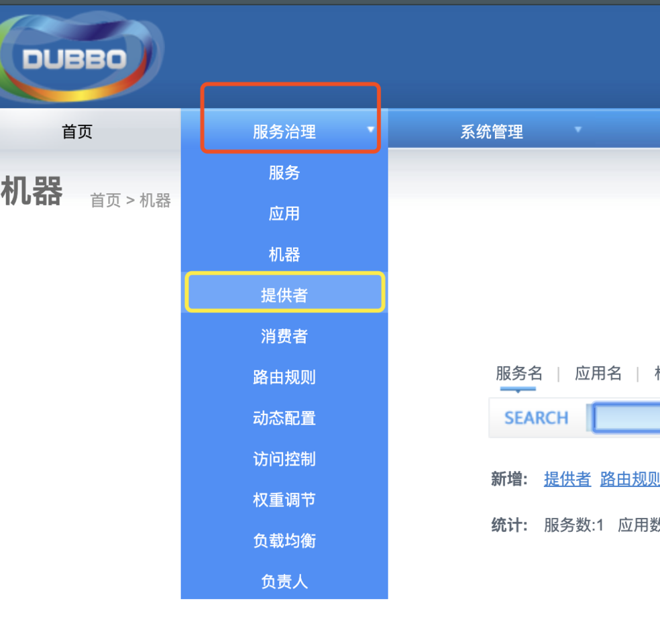
Task: Open 权重调节 from the dropdown
Action: [284, 500]
